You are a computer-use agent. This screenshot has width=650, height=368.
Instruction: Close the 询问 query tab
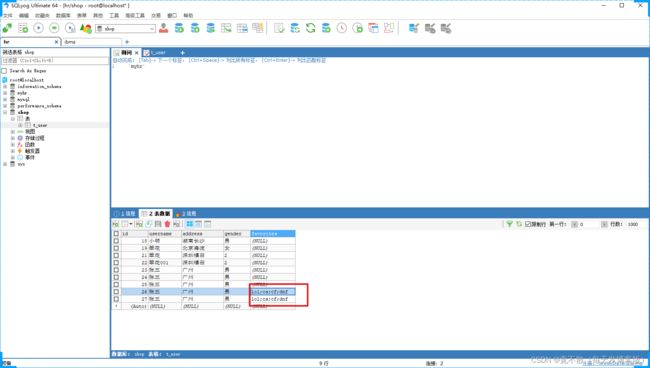(136, 53)
